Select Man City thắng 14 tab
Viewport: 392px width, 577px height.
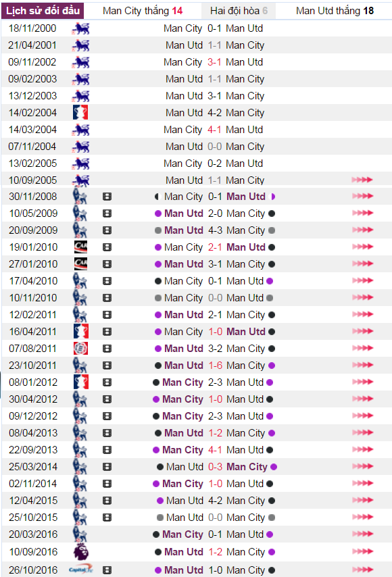143,11
